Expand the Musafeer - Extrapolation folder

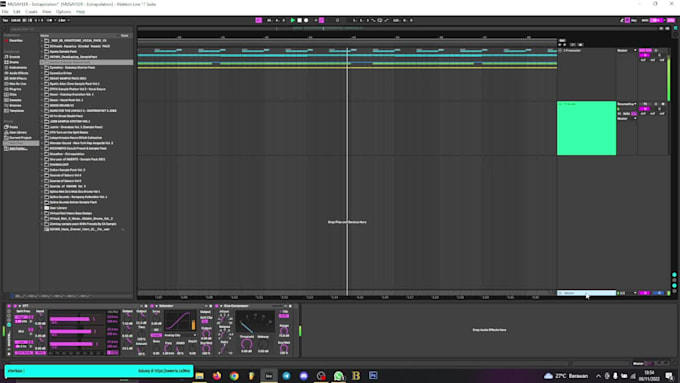tap(42, 154)
